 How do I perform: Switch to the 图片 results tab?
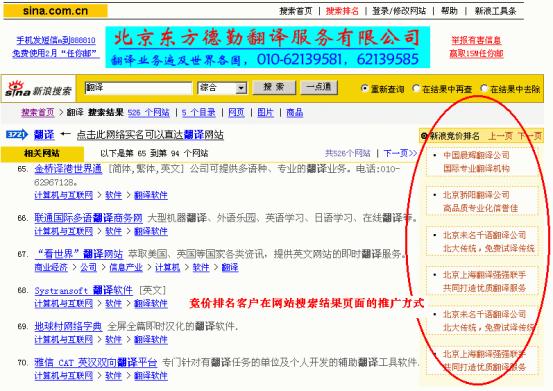click(x=265, y=112)
